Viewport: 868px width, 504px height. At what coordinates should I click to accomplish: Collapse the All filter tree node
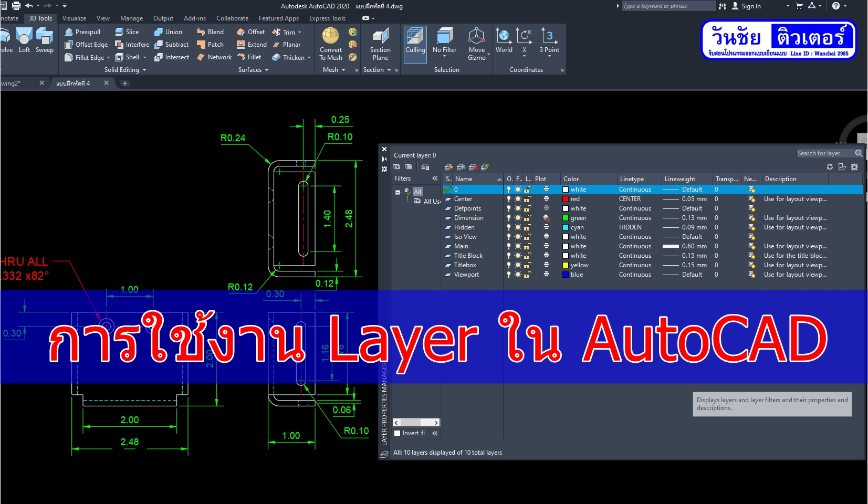tap(398, 192)
